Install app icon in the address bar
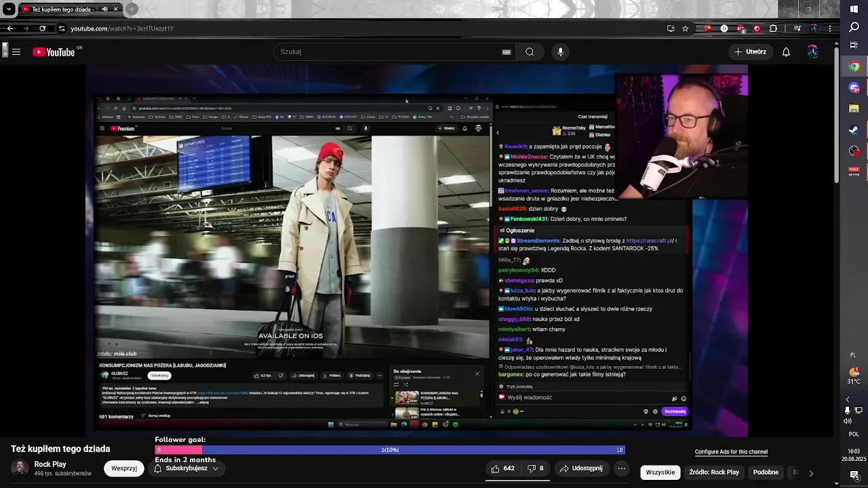The height and width of the screenshot is (488, 868). pos(671,28)
